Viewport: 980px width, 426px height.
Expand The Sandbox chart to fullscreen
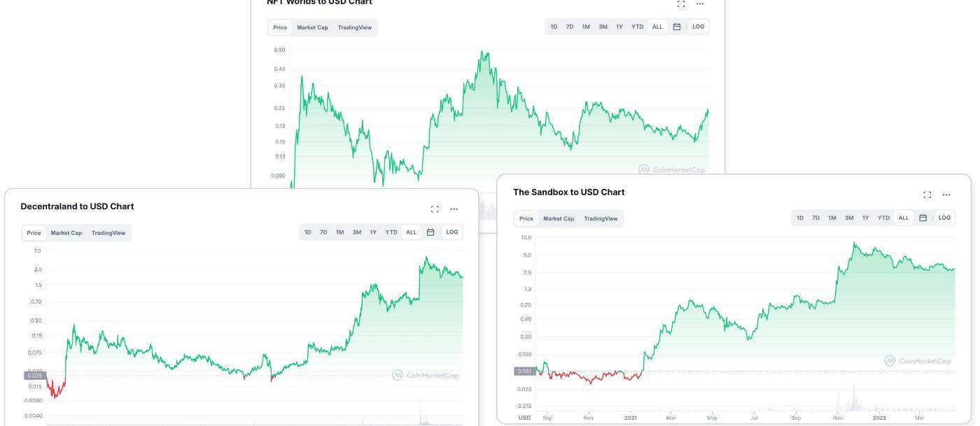(927, 195)
